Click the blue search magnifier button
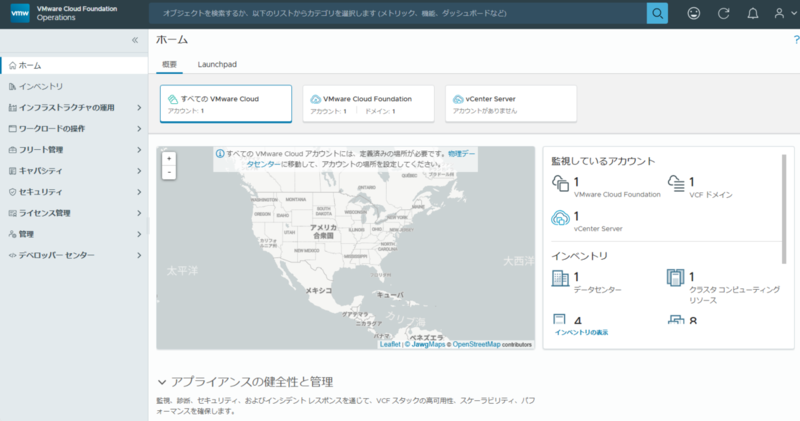 (657, 13)
